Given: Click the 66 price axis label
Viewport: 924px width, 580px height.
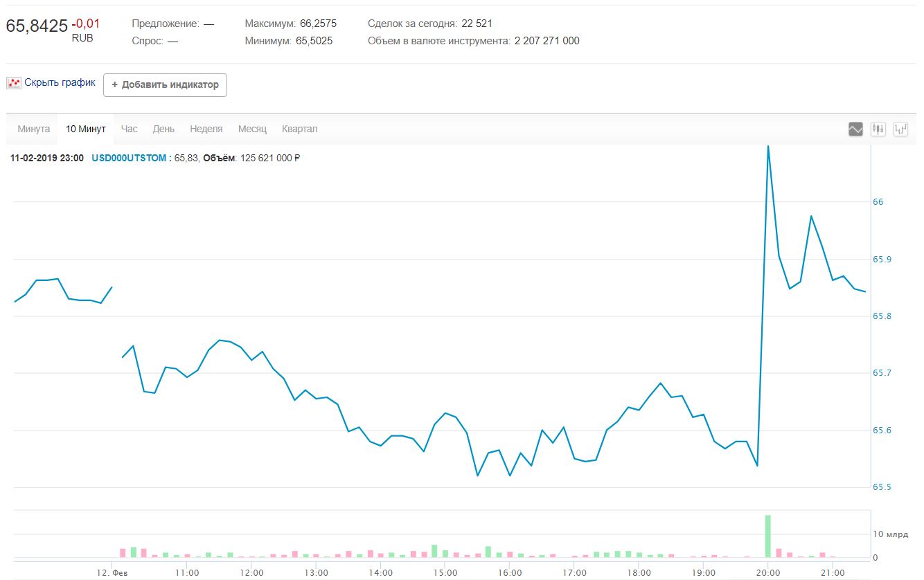Looking at the screenshot, I should click(878, 202).
